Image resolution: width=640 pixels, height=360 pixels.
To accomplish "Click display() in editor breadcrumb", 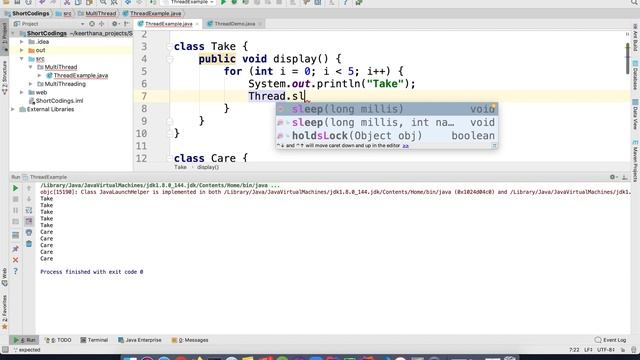I will point(208,167).
